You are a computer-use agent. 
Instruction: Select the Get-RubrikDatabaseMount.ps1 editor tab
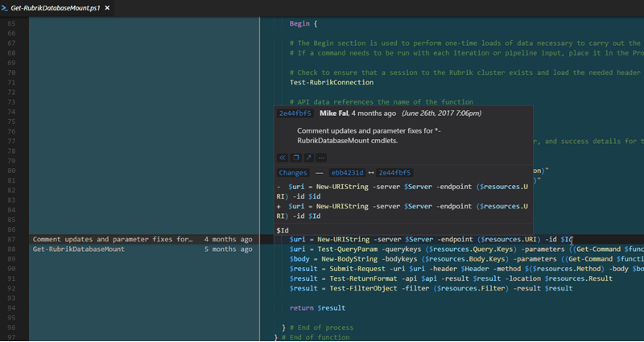(56, 8)
